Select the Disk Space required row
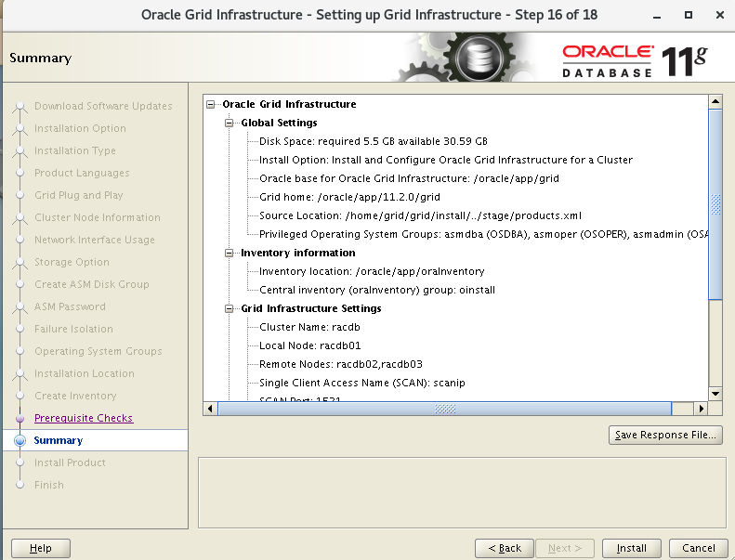This screenshot has width=735, height=560. (x=374, y=141)
